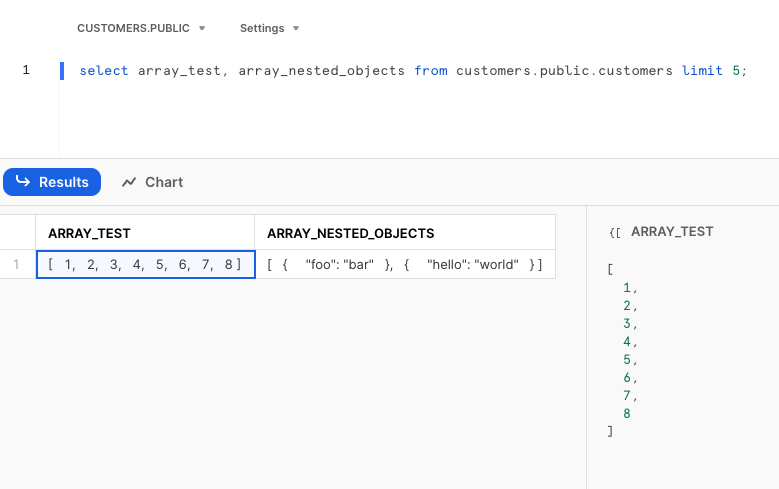Click the 'from' keyword in the query
This screenshot has height=489, width=779.
[431, 71]
